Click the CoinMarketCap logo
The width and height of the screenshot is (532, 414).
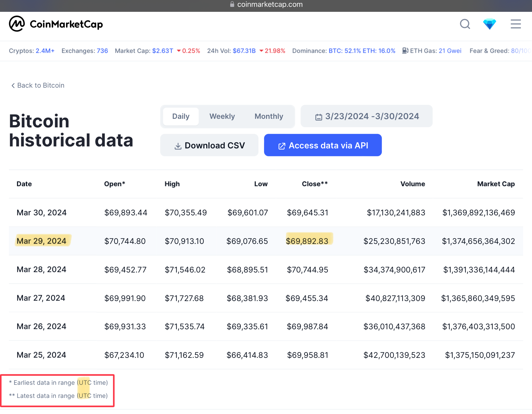point(56,24)
